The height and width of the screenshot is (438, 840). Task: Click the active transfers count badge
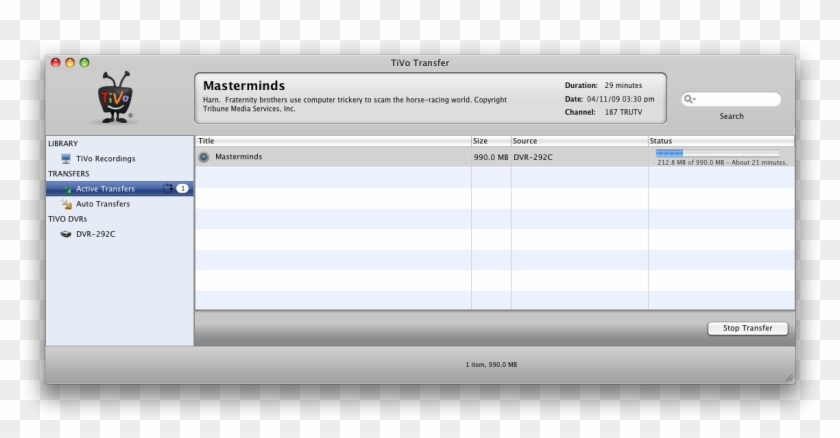pyautogui.click(x=182, y=188)
